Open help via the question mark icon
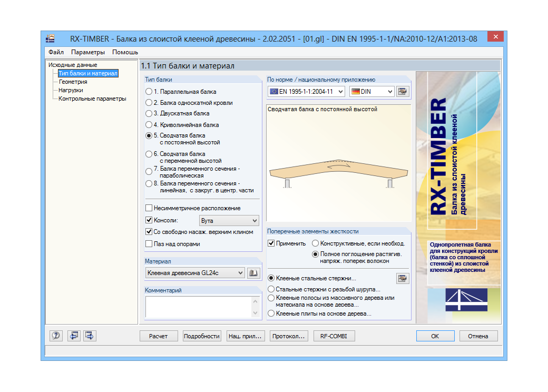This screenshot has width=548, height=392. [55, 335]
